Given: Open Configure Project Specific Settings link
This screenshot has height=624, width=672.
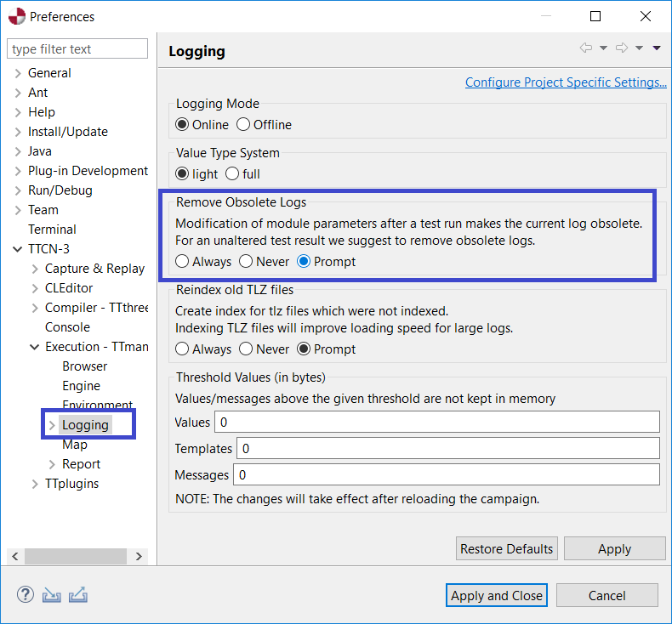Looking at the screenshot, I should [x=566, y=82].
